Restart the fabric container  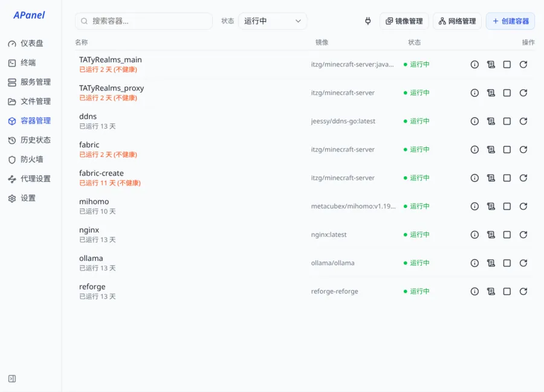click(x=523, y=149)
